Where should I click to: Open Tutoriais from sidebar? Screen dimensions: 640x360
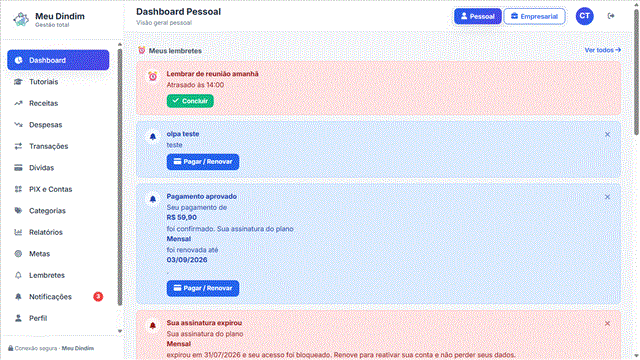pos(58,82)
